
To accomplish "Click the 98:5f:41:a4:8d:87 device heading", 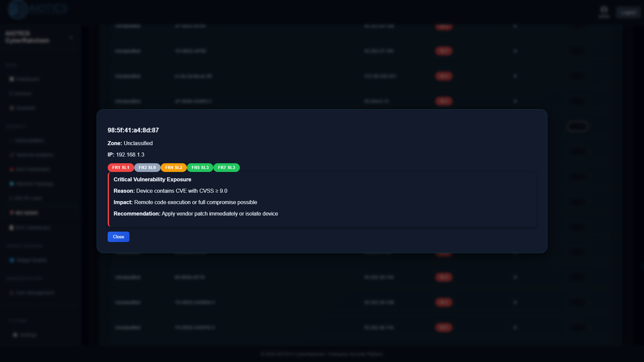I will pyautogui.click(x=133, y=130).
